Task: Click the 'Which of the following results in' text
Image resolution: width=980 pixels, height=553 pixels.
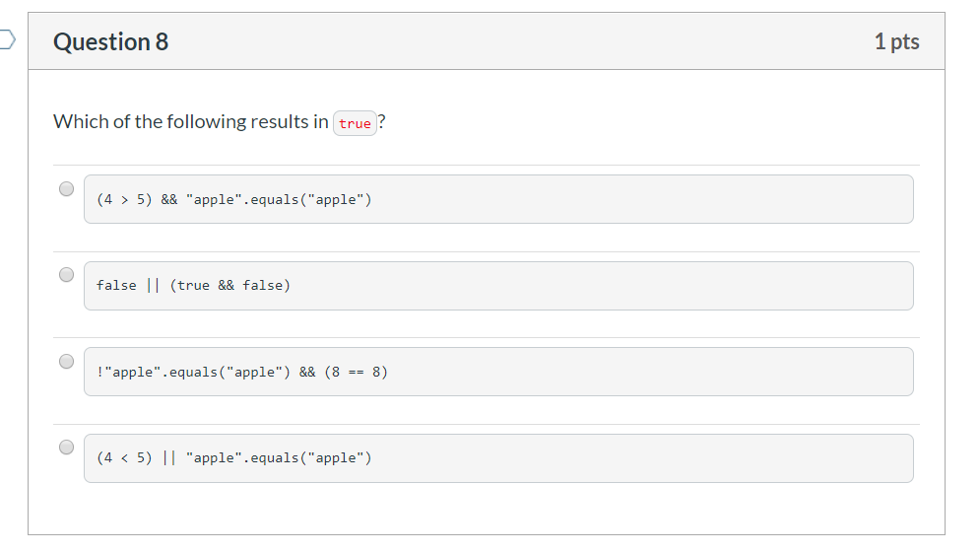Action: 191,122
